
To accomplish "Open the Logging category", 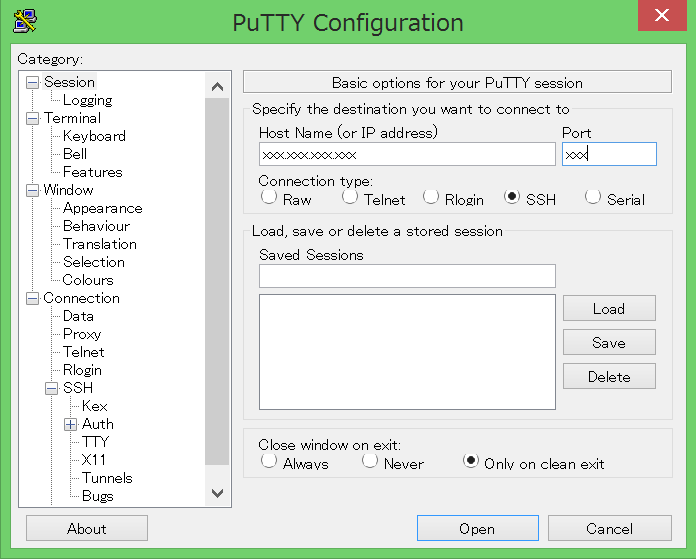I will pos(87,100).
